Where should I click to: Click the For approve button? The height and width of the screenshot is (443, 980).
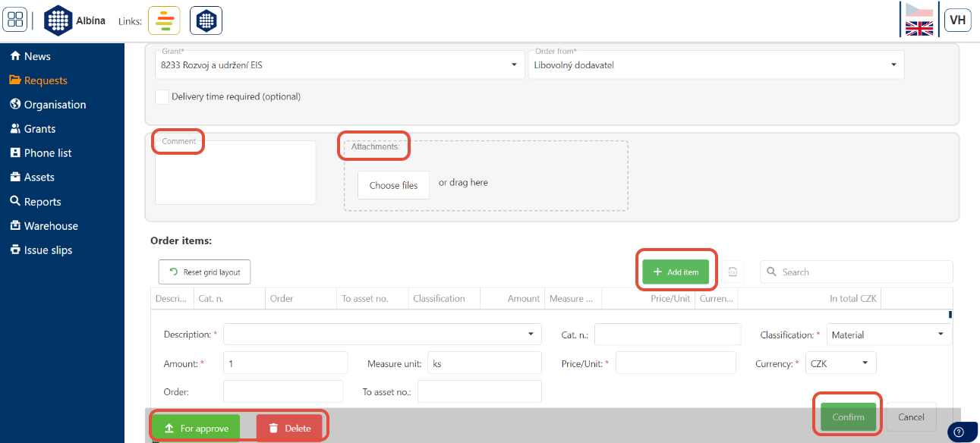(x=196, y=429)
